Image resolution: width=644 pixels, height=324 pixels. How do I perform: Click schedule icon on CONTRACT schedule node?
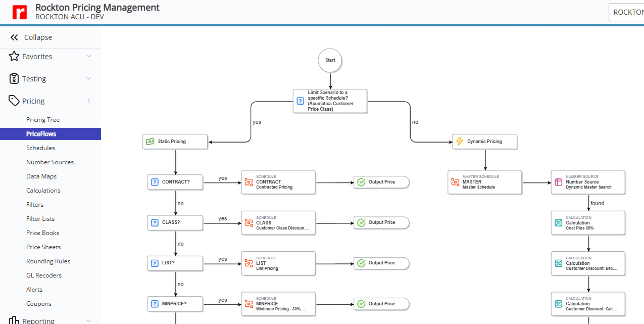pos(249,182)
